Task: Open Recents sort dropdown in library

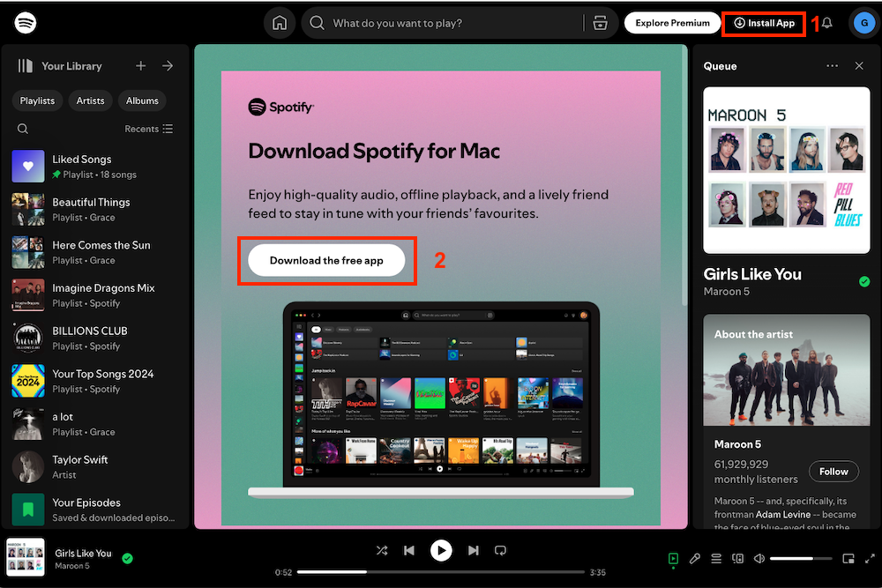Action: pos(148,129)
